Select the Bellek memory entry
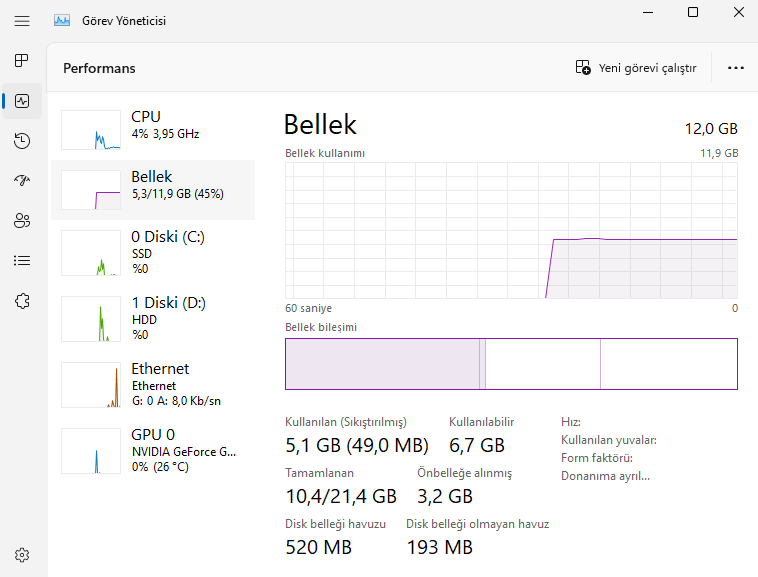This screenshot has height=577, width=758. point(153,186)
